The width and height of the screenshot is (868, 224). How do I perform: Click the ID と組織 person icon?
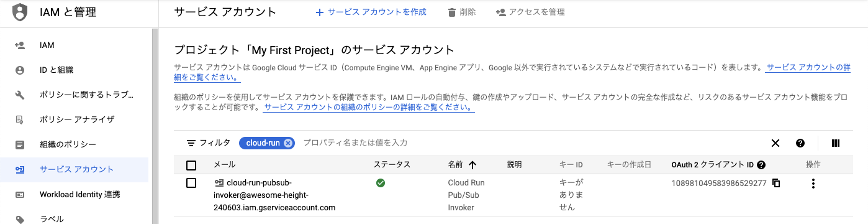[20, 70]
